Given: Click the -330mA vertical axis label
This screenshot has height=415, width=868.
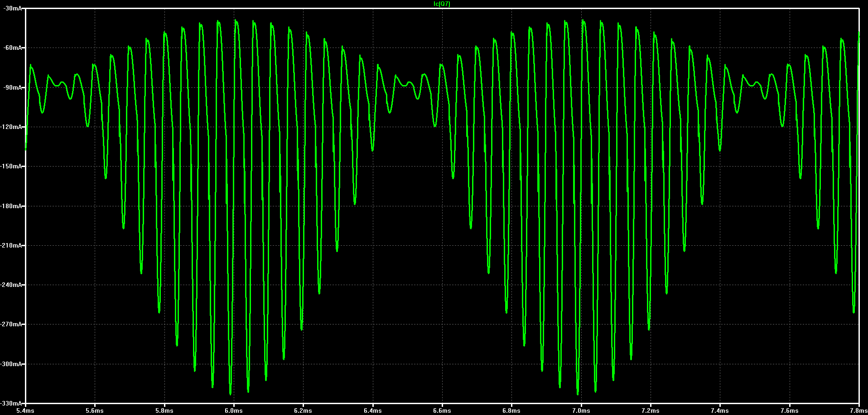Looking at the screenshot, I should (11, 403).
